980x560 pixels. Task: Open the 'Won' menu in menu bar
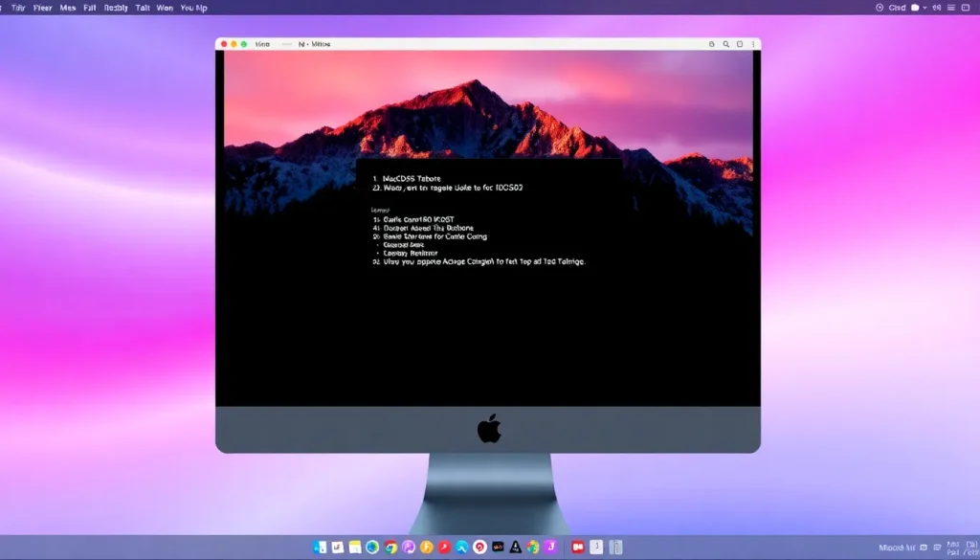click(x=165, y=7)
